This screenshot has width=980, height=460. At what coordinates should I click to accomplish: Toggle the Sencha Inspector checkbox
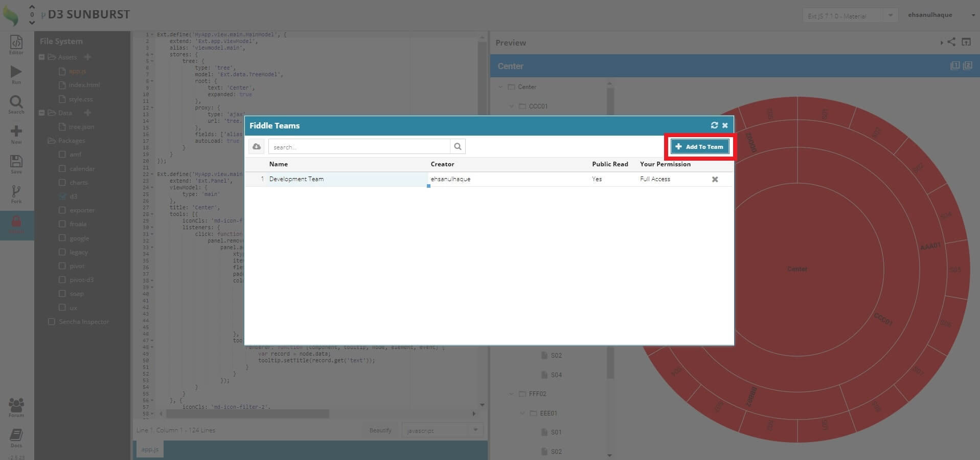pyautogui.click(x=51, y=321)
